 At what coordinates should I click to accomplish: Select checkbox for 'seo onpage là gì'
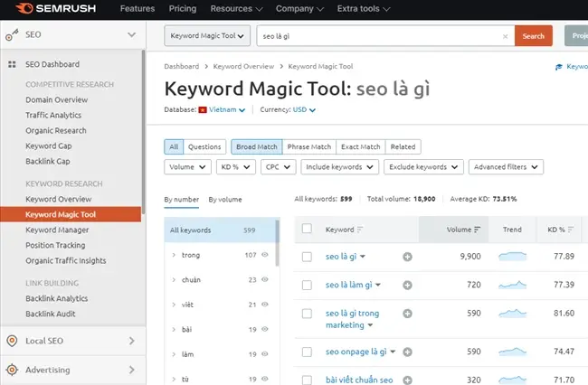307,351
